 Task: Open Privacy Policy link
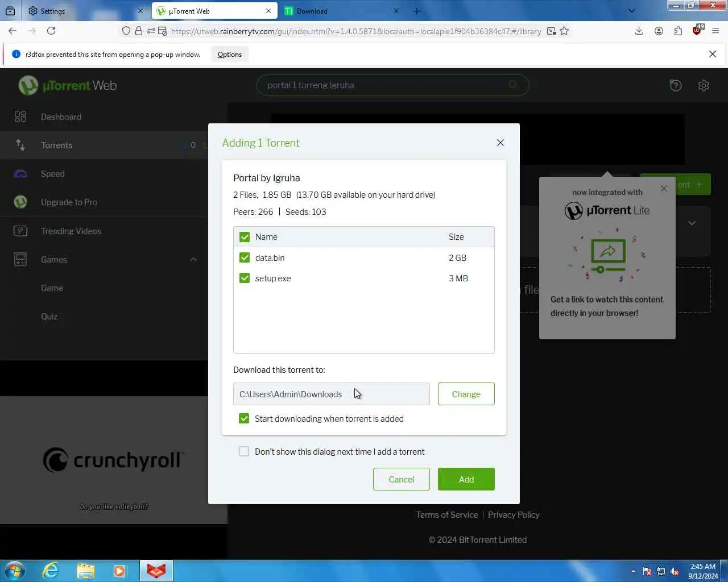click(x=514, y=514)
